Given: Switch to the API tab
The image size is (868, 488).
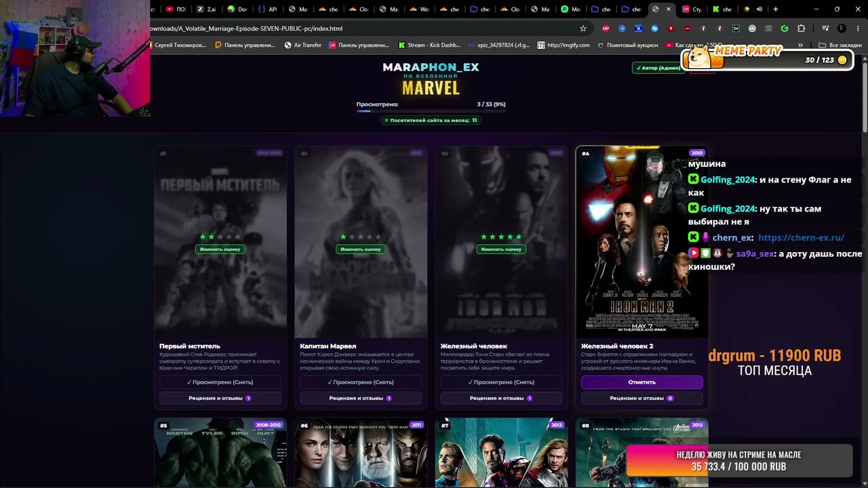Looking at the screenshot, I should pos(267,9).
